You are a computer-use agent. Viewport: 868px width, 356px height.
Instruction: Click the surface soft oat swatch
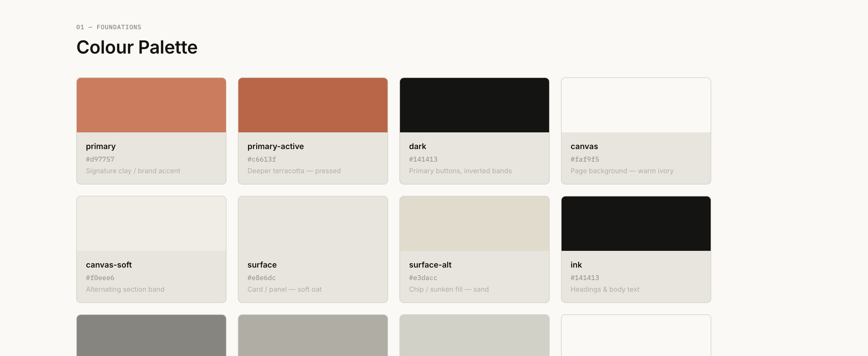313,224
